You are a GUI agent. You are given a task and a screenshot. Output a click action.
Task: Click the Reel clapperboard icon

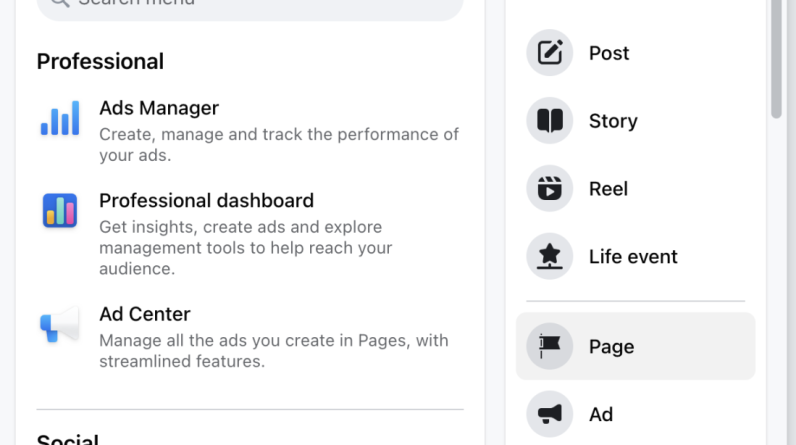pos(550,189)
